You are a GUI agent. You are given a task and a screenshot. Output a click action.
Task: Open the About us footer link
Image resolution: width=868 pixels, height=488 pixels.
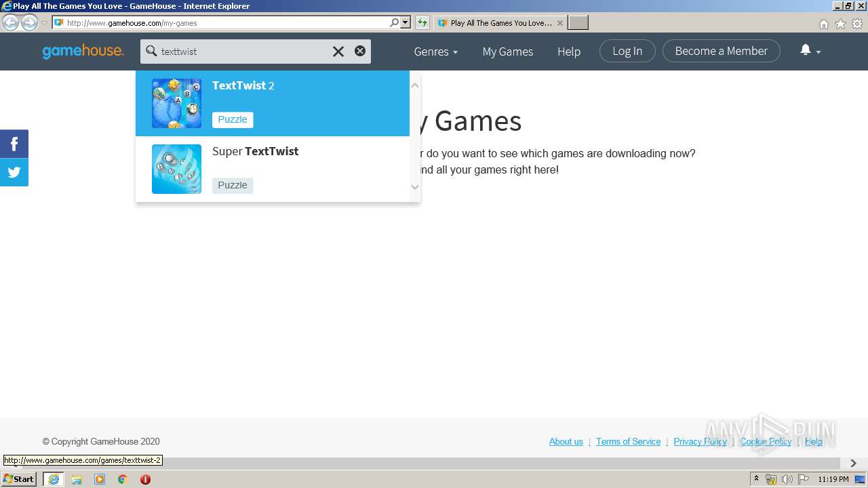click(566, 441)
